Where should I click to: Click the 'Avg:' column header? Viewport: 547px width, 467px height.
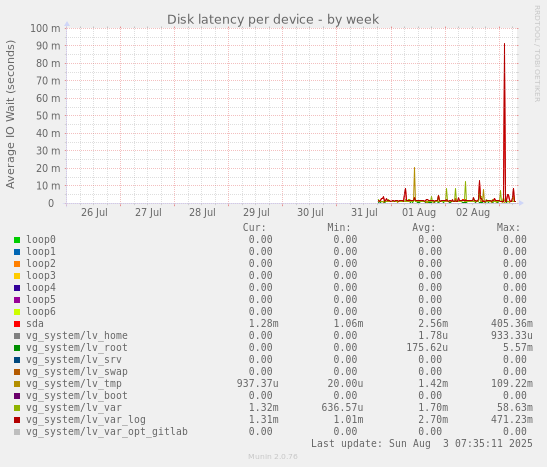click(424, 228)
